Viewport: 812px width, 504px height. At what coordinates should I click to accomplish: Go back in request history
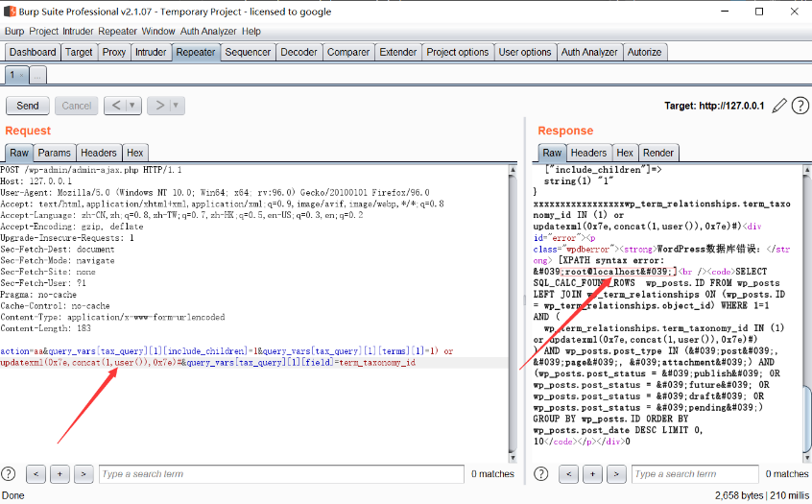click(116, 106)
